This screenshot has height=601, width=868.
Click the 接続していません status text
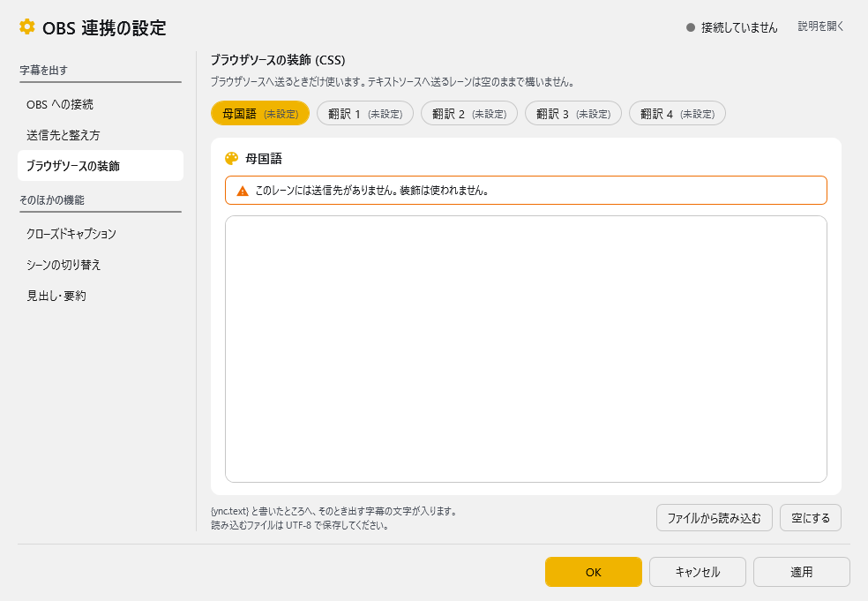(x=739, y=27)
